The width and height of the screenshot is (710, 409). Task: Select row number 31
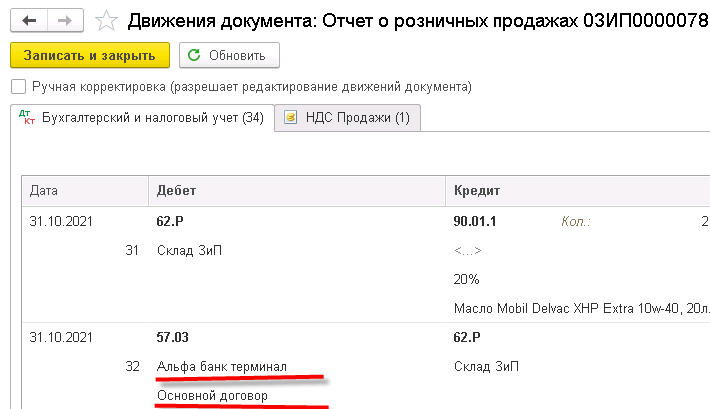(132, 251)
